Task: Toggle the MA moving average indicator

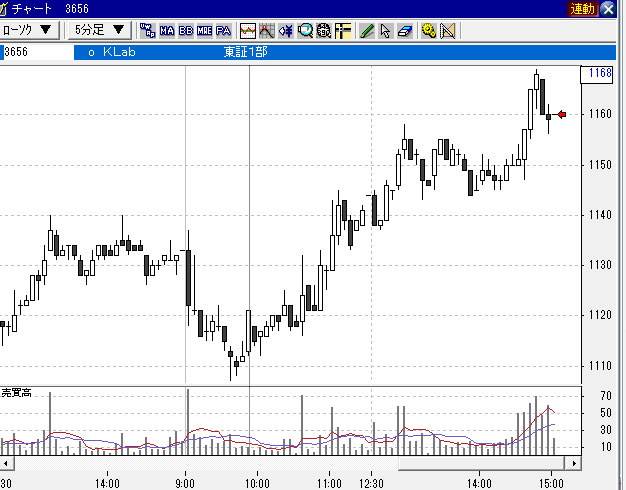Action: pos(166,31)
